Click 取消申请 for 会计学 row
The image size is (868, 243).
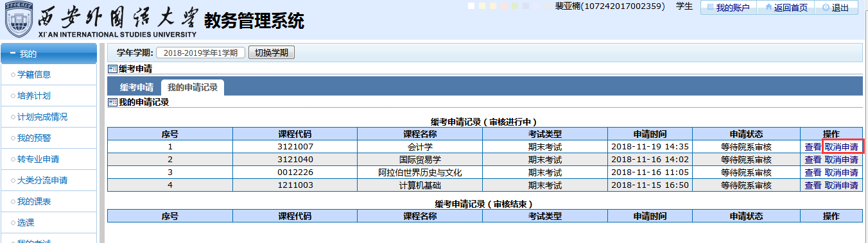(842, 146)
